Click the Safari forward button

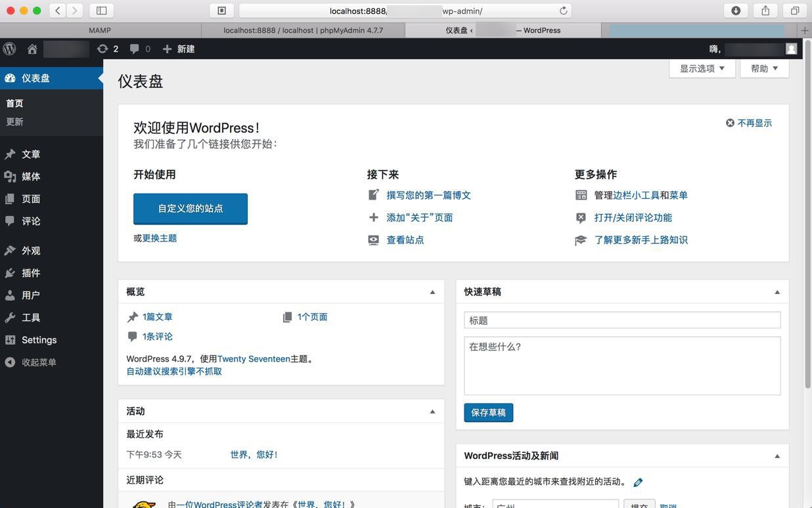click(x=75, y=11)
